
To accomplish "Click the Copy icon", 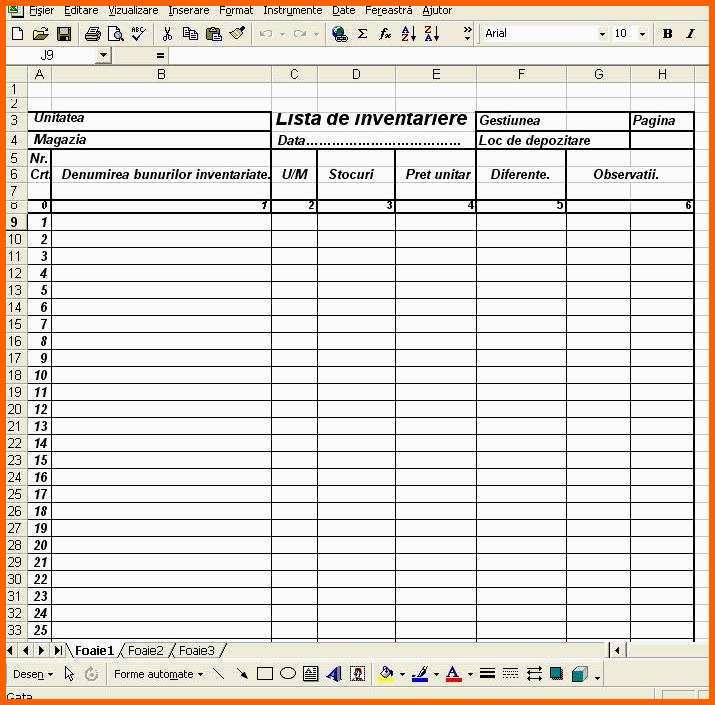I will coord(190,33).
